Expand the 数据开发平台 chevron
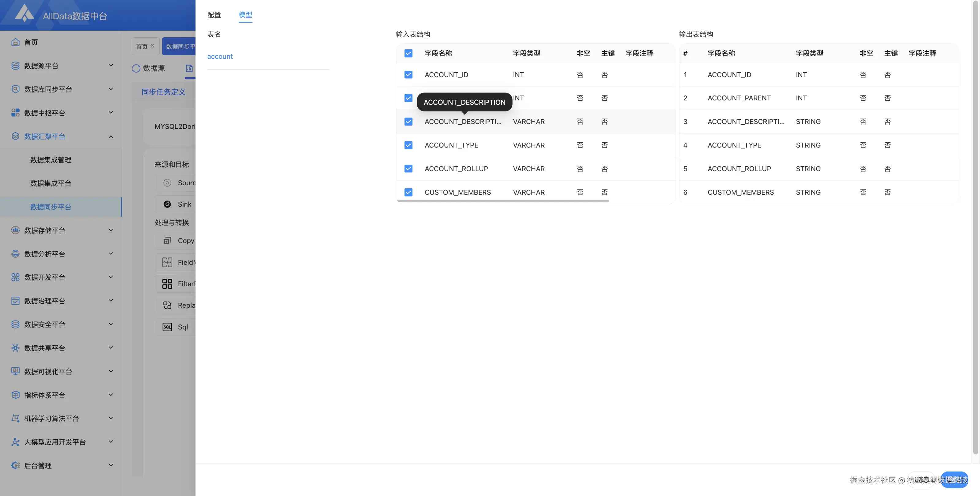The width and height of the screenshot is (980, 496). 111,277
